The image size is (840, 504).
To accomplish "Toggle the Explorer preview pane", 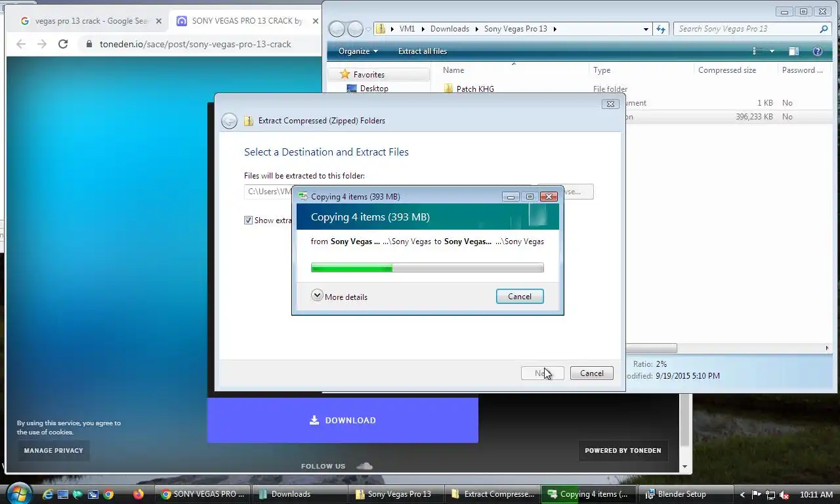I will click(793, 51).
